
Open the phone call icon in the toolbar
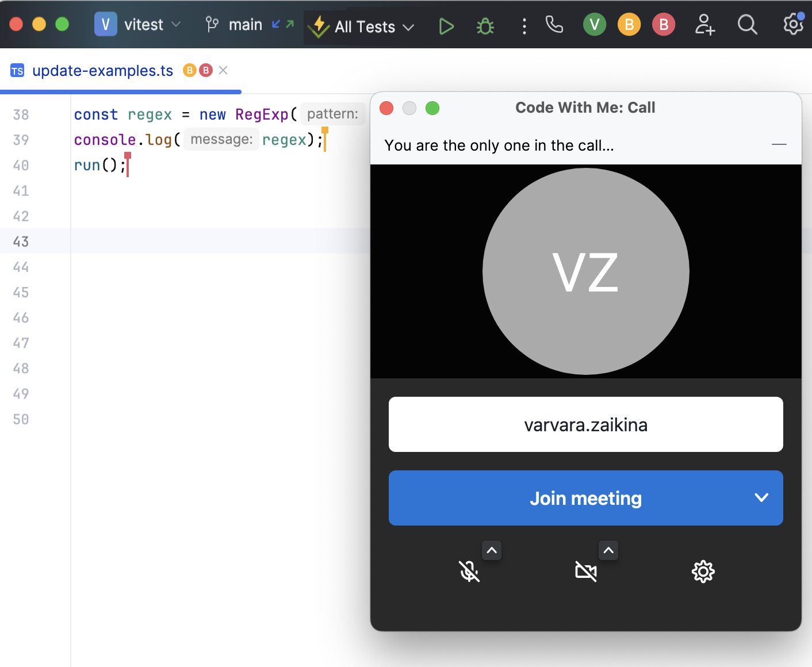(x=554, y=26)
